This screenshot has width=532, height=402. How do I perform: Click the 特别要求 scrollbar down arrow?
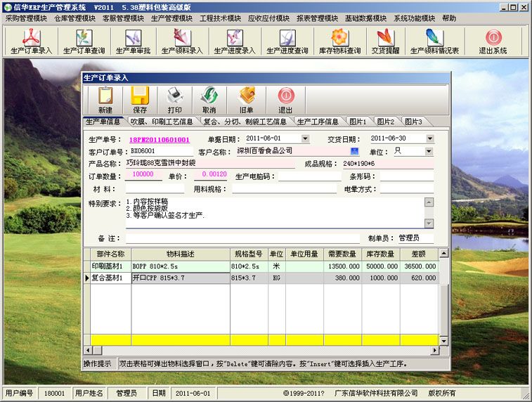(x=429, y=223)
